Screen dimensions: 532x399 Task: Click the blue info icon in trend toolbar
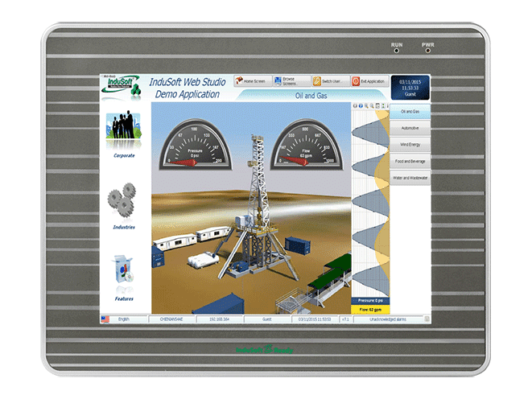(x=361, y=105)
